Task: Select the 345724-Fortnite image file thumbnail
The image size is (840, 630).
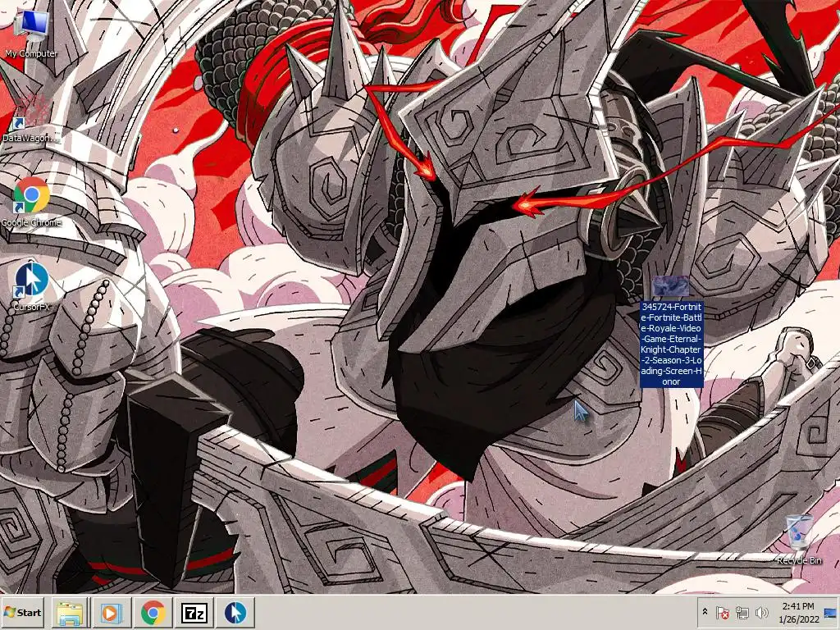Action: [671, 286]
